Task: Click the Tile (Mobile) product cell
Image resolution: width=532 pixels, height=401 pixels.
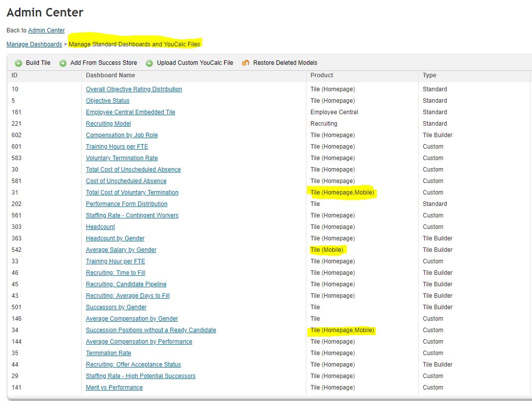Action: pyautogui.click(x=327, y=250)
